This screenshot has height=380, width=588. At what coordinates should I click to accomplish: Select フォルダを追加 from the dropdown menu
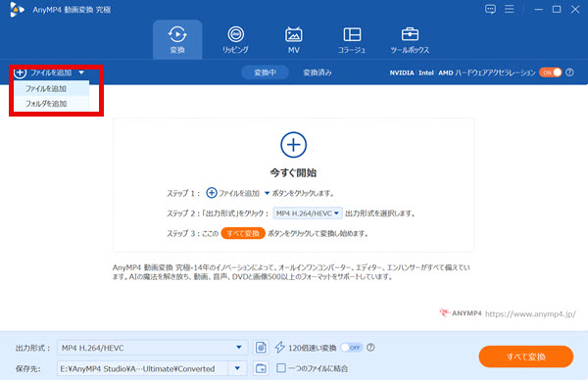tap(51, 104)
